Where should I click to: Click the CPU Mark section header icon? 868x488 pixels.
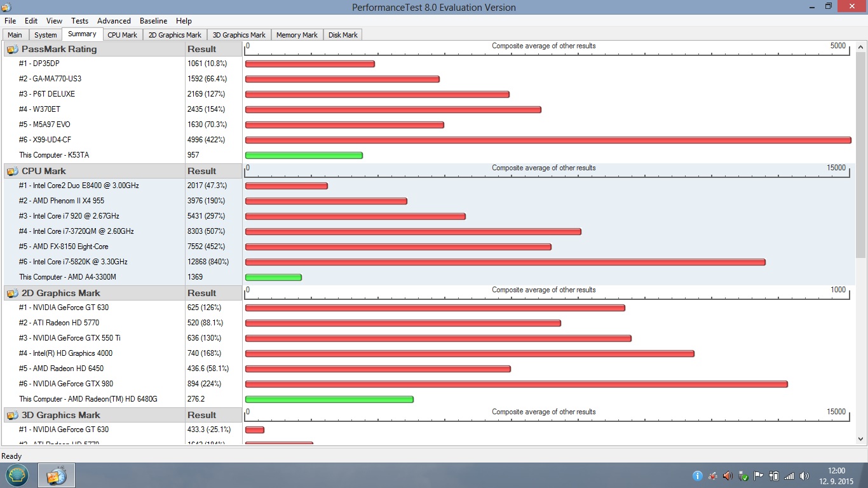[12, 171]
